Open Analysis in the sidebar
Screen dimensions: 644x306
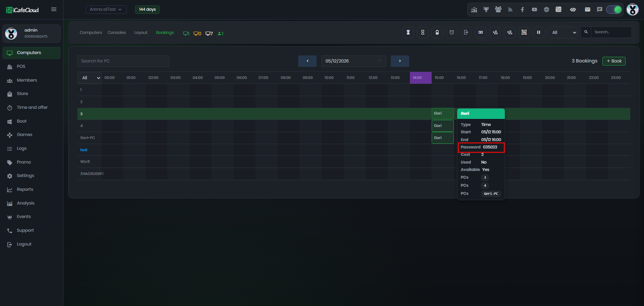32,203
